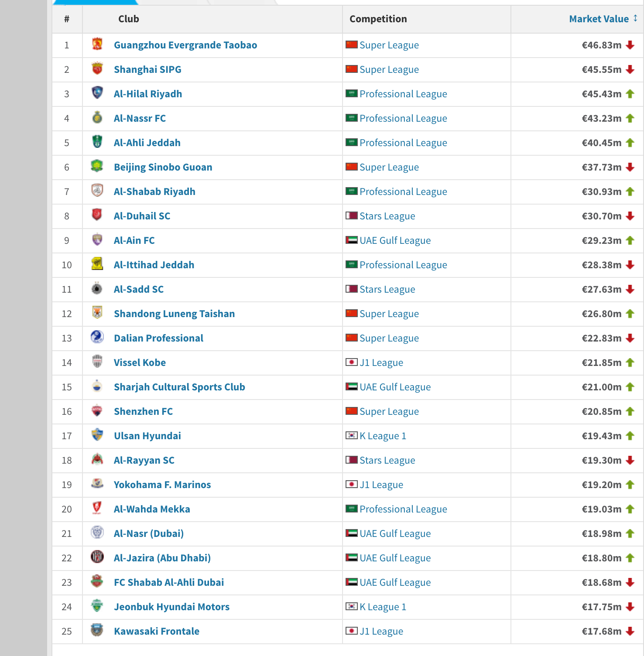644x656 pixels.
Task: Click red down arrow beside €45.55m
Action: click(x=630, y=69)
